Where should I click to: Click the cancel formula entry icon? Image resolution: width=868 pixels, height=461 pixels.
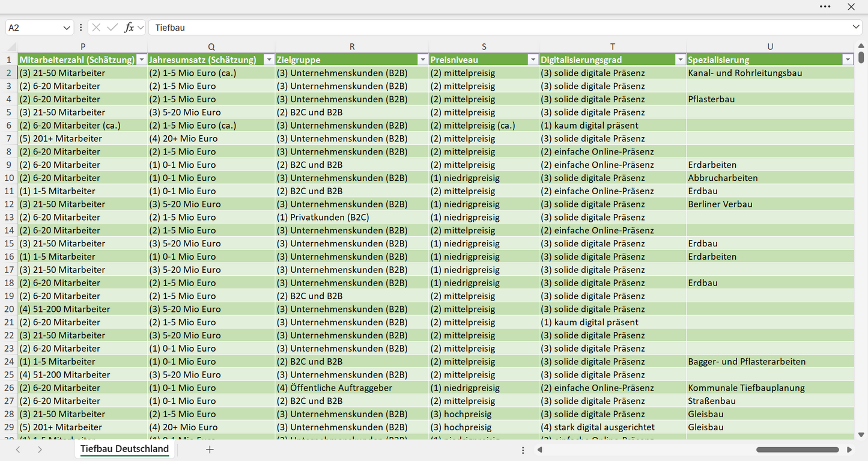click(96, 28)
